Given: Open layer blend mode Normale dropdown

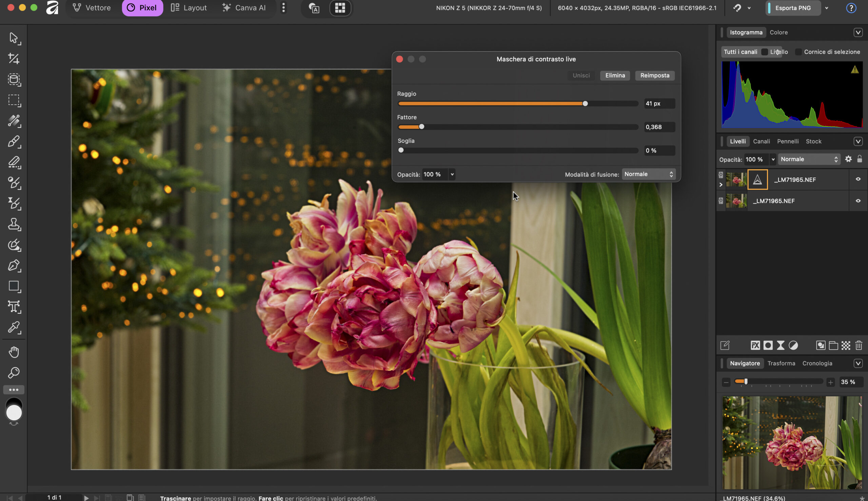Looking at the screenshot, I should coord(809,159).
